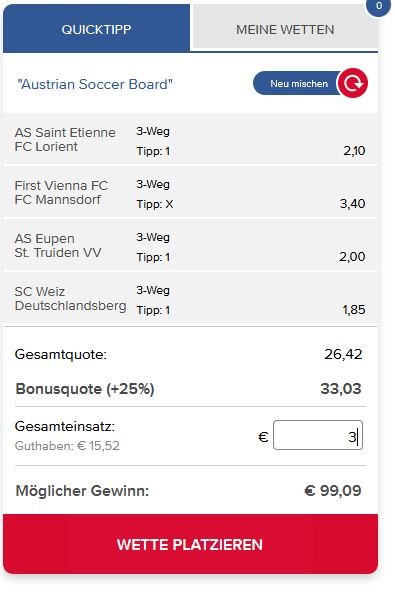The image size is (395, 604).
Task: Click the Möglicher Gewinn amount € 99,09
Action: pyautogui.click(x=333, y=490)
